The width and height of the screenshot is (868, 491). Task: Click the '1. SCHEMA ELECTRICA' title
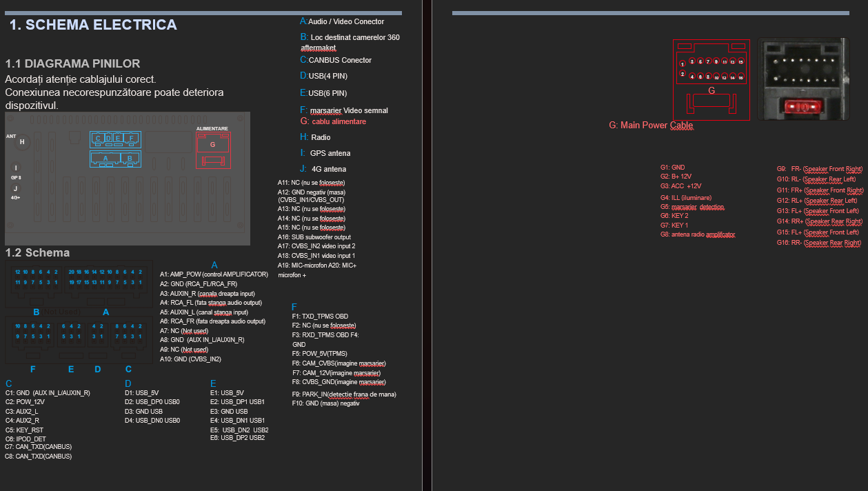point(93,26)
